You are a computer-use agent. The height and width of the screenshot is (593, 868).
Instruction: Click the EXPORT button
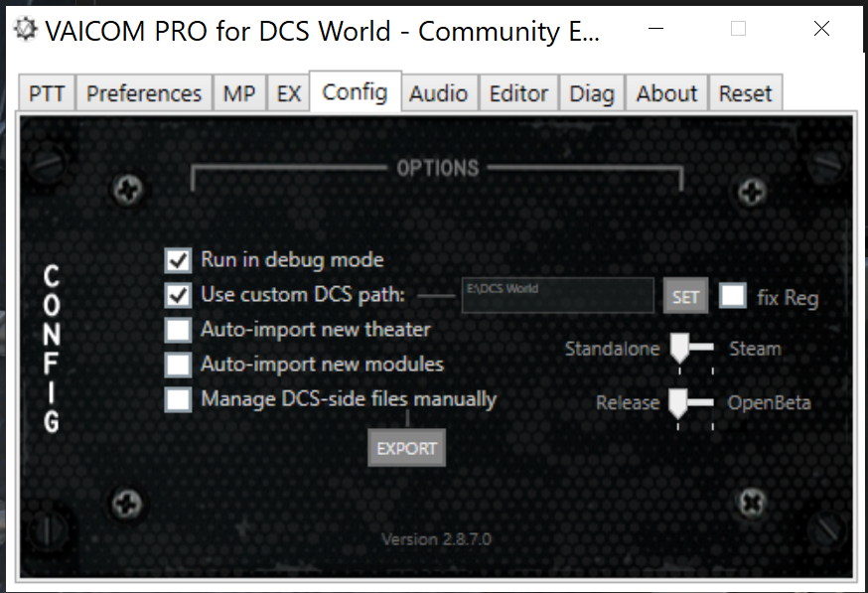point(407,448)
